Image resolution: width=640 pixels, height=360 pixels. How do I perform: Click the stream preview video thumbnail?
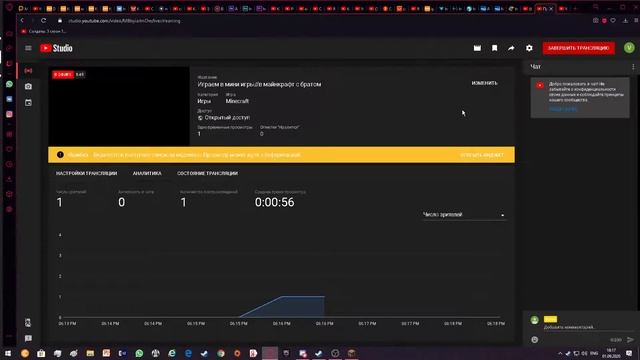tap(119, 106)
